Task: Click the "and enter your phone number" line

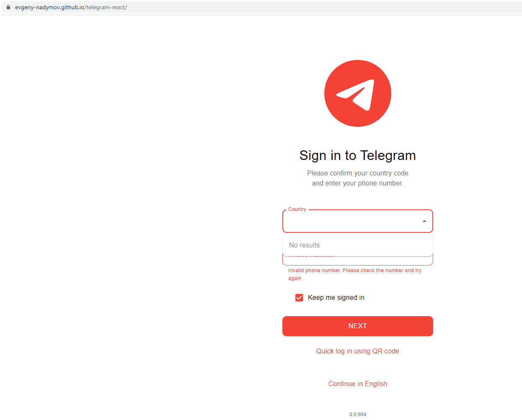Action: (x=357, y=183)
